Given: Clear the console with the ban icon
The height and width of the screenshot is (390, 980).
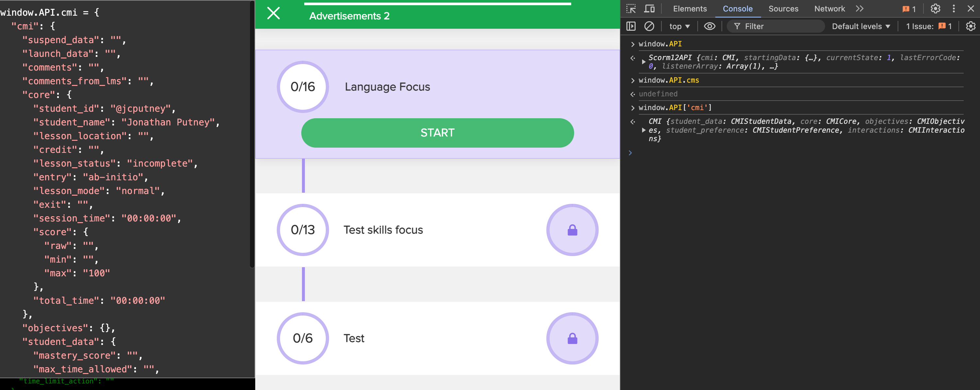Looking at the screenshot, I should tap(649, 26).
